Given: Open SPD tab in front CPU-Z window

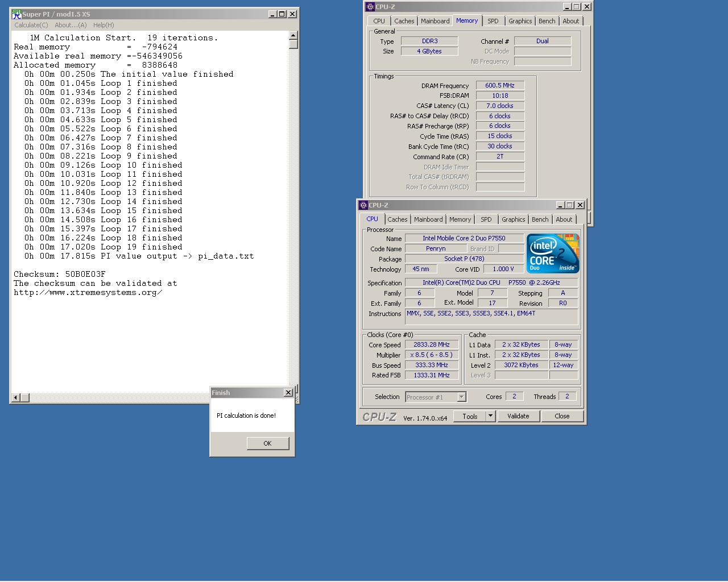Looking at the screenshot, I should click(x=486, y=219).
